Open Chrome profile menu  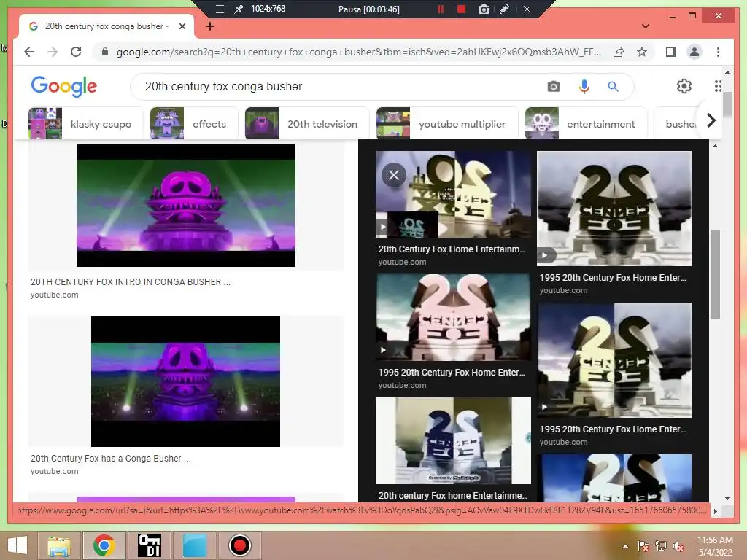694,52
